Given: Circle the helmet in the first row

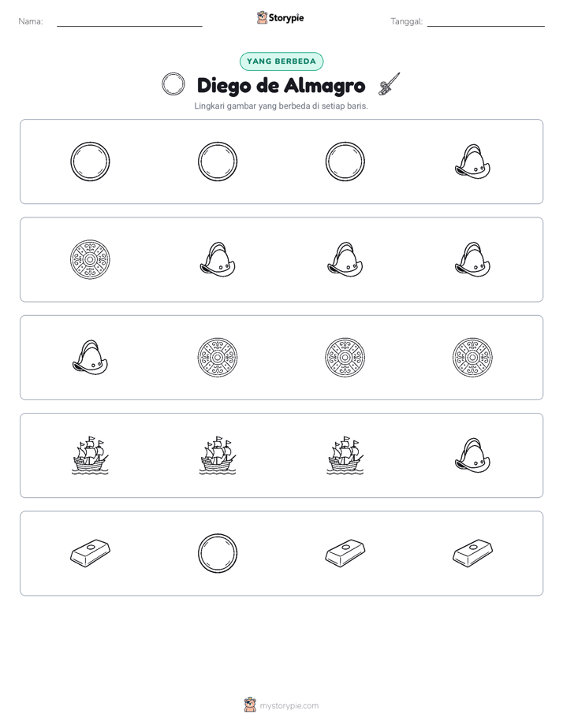Looking at the screenshot, I should 472,162.
